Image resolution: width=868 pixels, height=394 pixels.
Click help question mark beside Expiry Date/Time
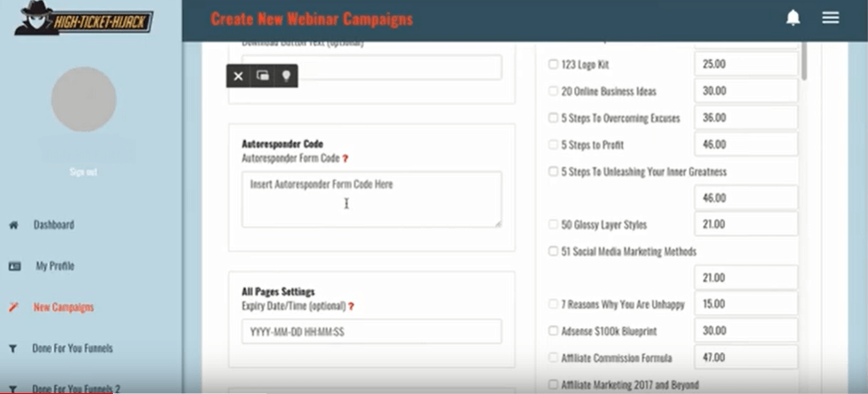pos(351,306)
